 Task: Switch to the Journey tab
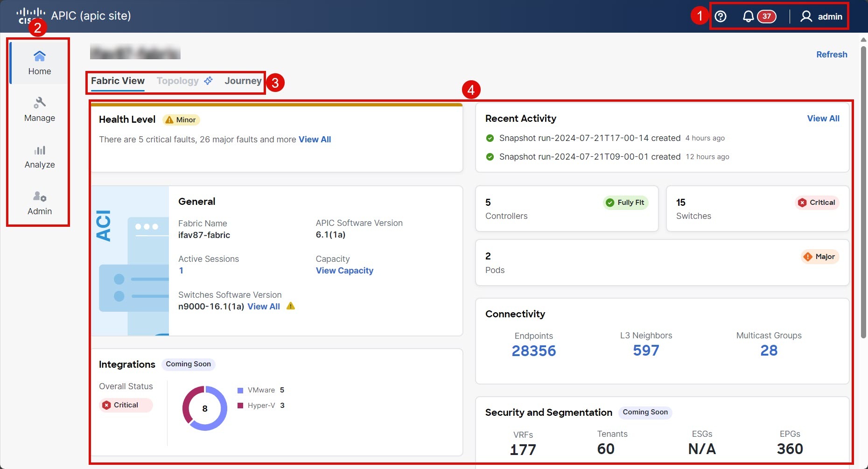click(243, 81)
